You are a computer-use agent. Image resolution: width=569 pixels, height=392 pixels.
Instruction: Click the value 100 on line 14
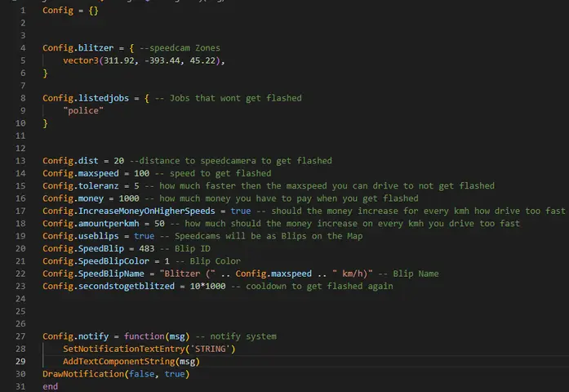tap(141, 173)
